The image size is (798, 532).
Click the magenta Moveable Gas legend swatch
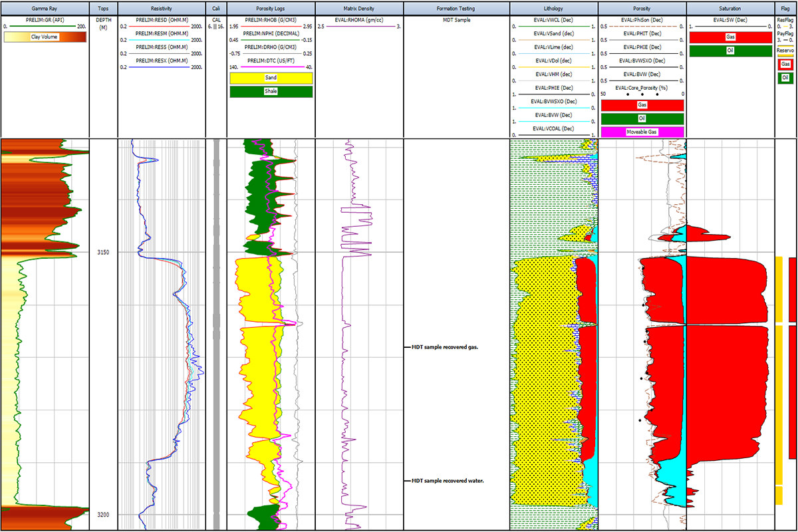click(x=642, y=132)
